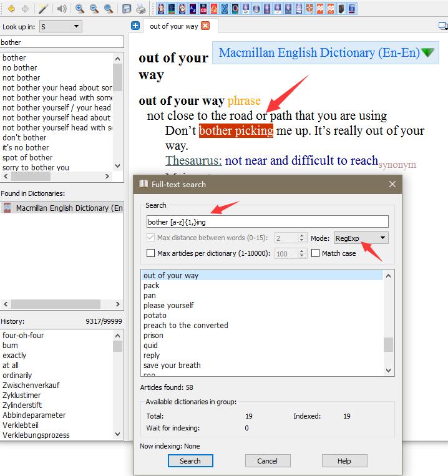448x476 pixels.
Task: Click the word list vertical scrollbar thumb
Action: (x=118, y=77)
